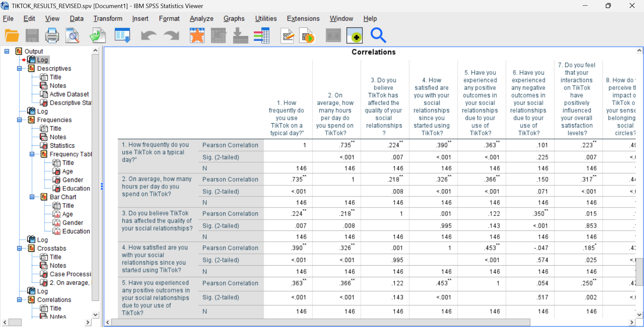Collapse the Bar Chart tree branch

pos(32,197)
